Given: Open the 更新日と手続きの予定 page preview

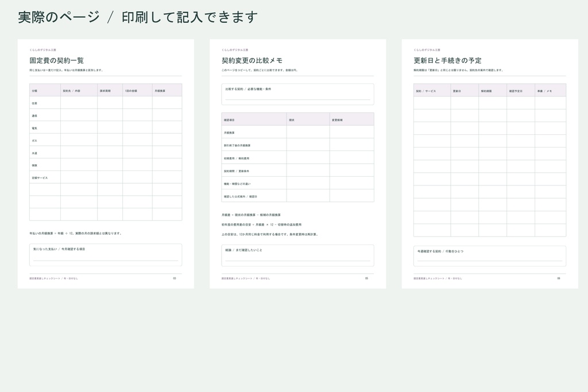Looking at the screenshot, I should 490,164.
